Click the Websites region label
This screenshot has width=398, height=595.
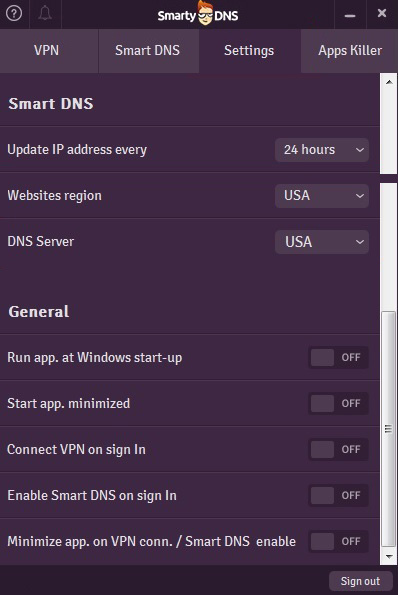55,196
